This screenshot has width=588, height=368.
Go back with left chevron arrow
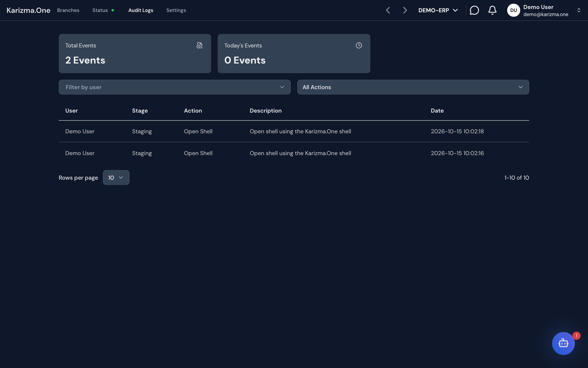pyautogui.click(x=388, y=10)
